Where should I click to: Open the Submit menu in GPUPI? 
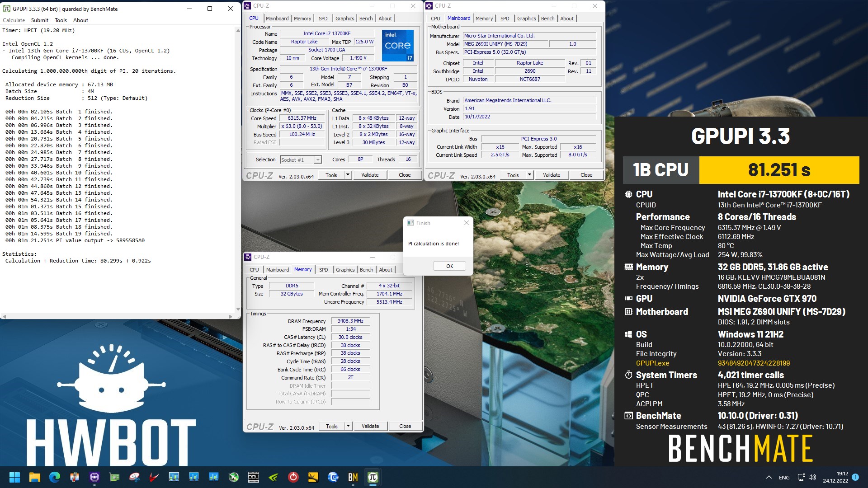(40, 20)
